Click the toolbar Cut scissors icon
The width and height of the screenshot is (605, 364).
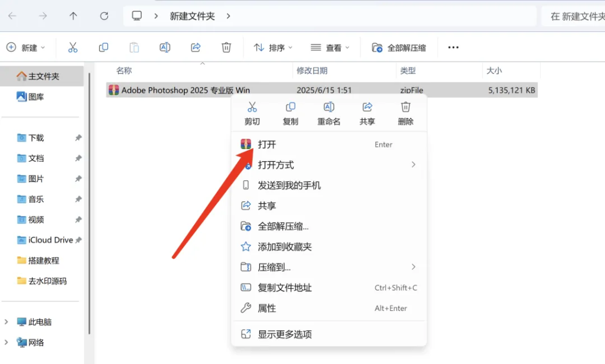click(73, 47)
